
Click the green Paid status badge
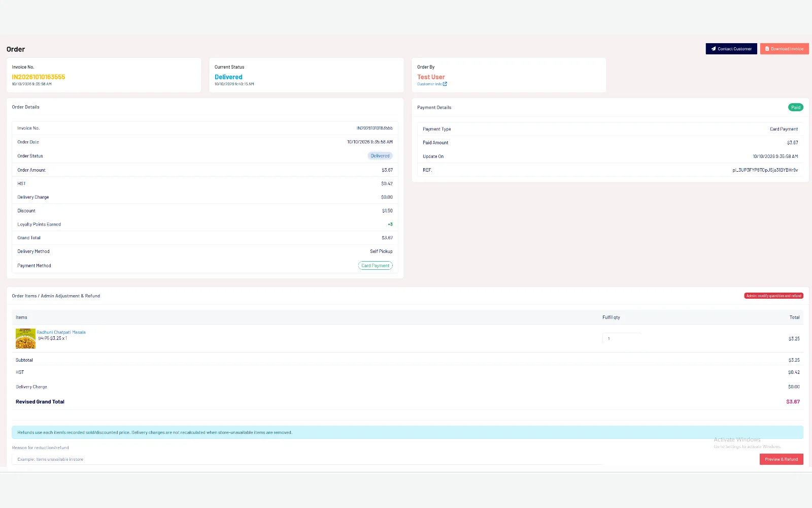[795, 107]
